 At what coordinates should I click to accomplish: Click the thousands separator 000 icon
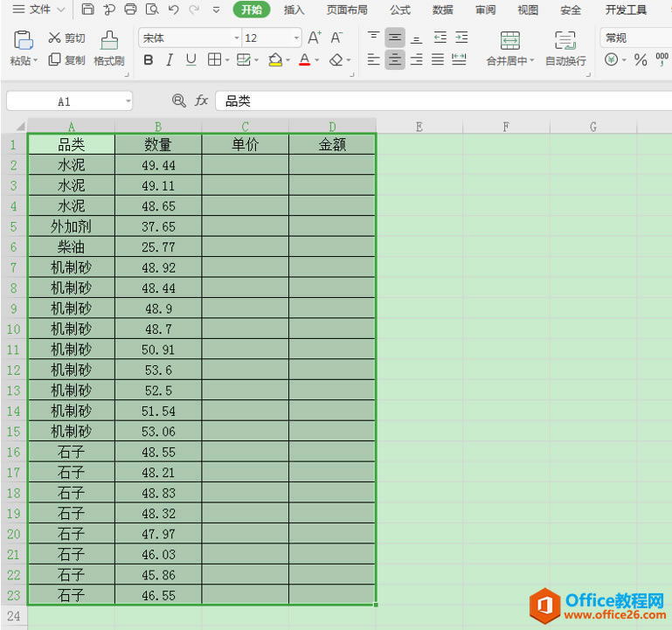point(662,59)
